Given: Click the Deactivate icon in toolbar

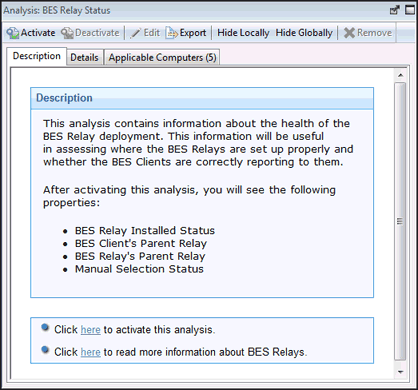Looking at the screenshot, I should tap(67, 33).
